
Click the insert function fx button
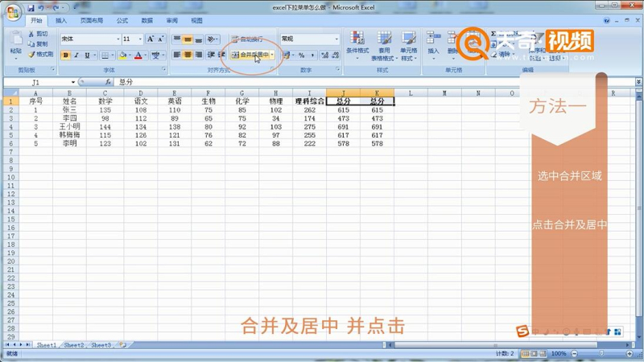click(x=108, y=82)
